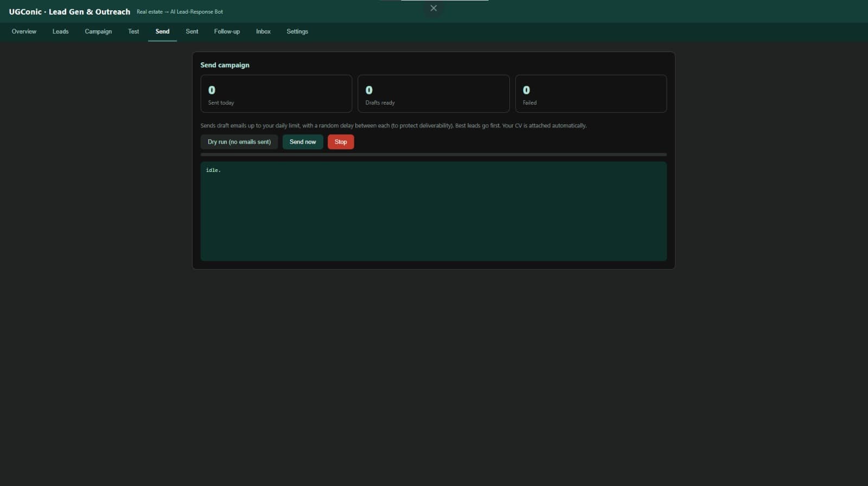The height and width of the screenshot is (486, 868).
Task: Switch to the Follow-up tab
Action: pyautogui.click(x=227, y=31)
